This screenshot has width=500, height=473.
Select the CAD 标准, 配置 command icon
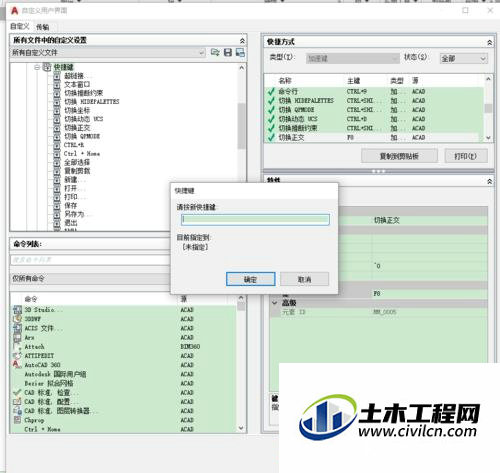click(17, 402)
